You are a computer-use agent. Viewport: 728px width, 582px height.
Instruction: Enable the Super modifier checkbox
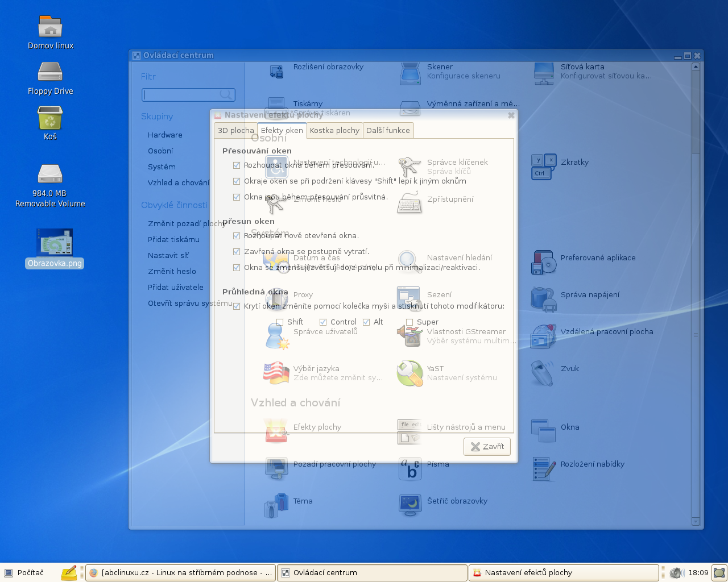click(x=409, y=322)
